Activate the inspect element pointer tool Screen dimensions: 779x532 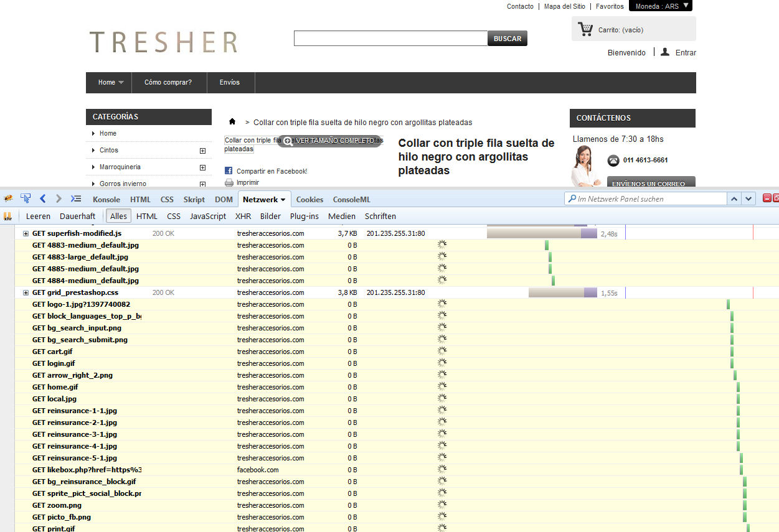pos(26,199)
